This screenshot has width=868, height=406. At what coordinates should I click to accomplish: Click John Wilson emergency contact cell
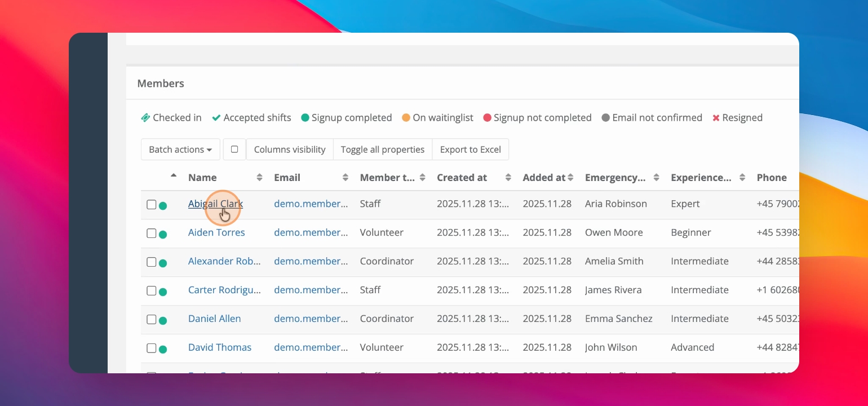pyautogui.click(x=611, y=348)
